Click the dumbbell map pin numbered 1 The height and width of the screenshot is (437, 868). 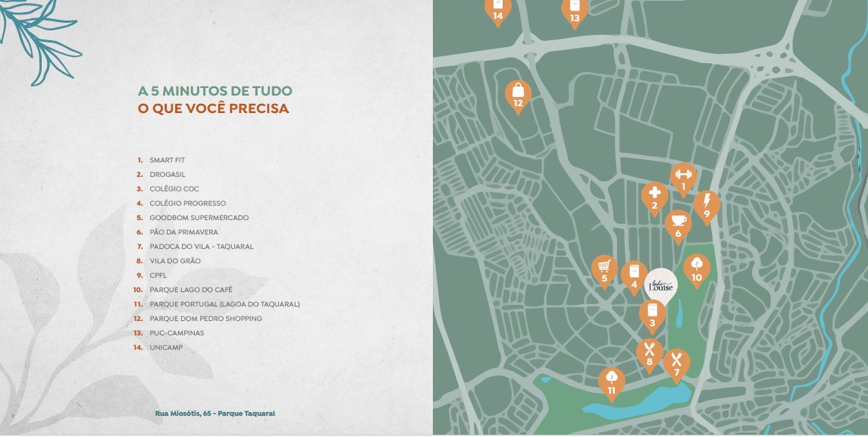682,178
